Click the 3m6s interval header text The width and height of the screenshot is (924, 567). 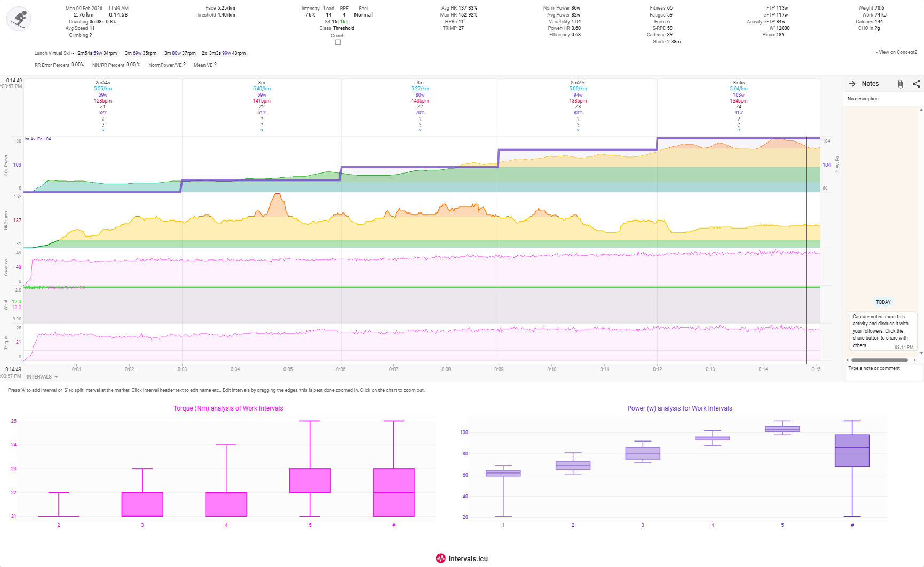pyautogui.click(x=738, y=83)
